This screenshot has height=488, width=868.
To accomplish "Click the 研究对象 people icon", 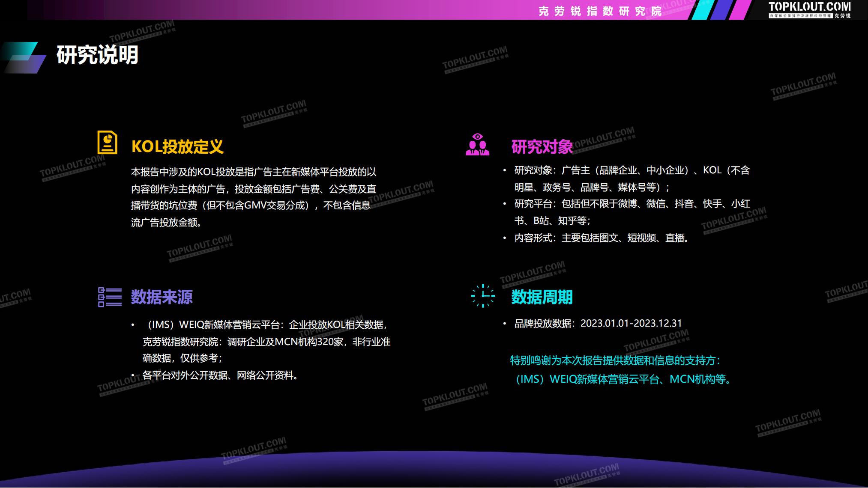I will click(x=477, y=144).
